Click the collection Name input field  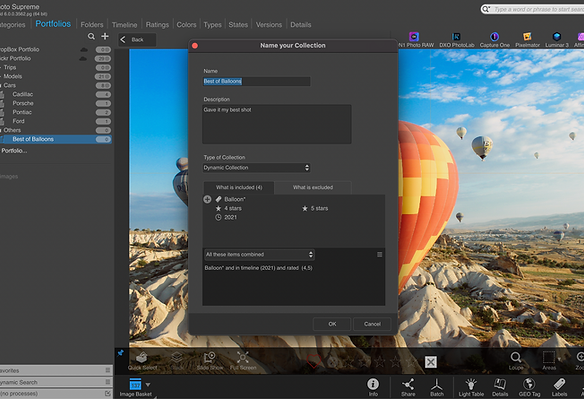(x=256, y=81)
